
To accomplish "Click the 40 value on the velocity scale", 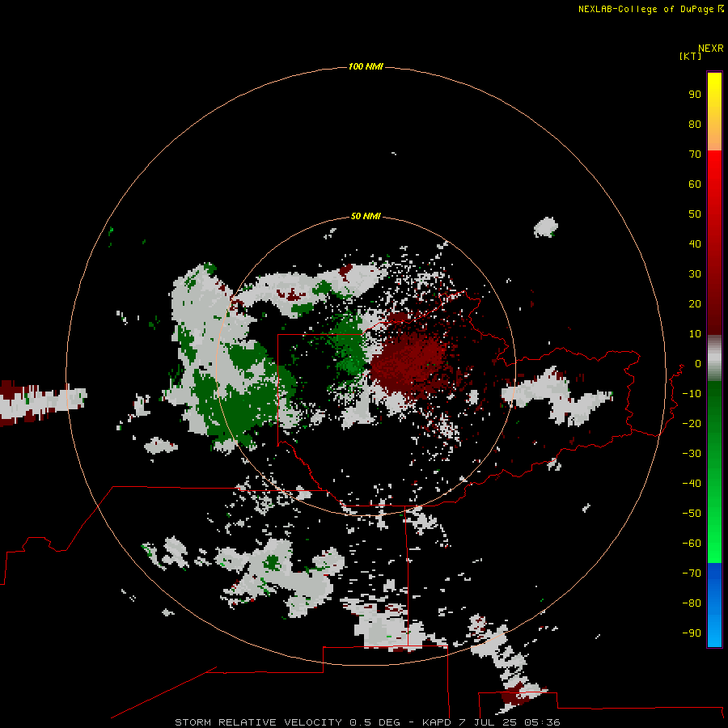I will tap(695, 243).
